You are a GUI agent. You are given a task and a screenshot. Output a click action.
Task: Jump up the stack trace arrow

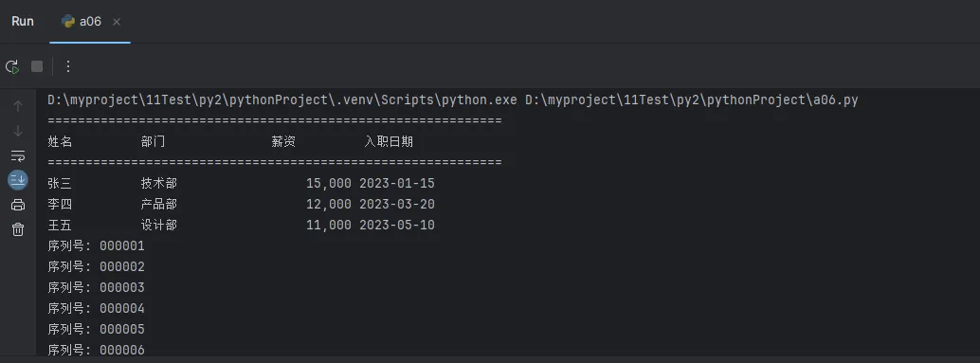(18, 106)
